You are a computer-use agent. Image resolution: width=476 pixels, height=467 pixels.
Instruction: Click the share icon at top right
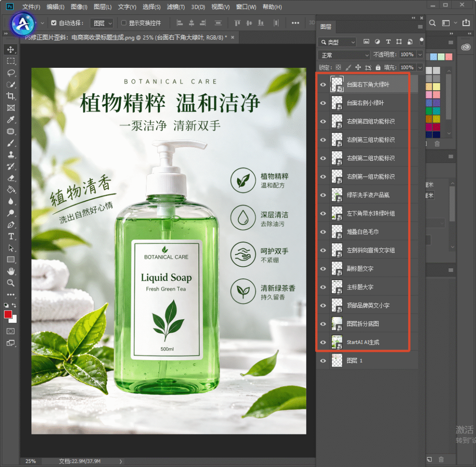tap(466, 23)
